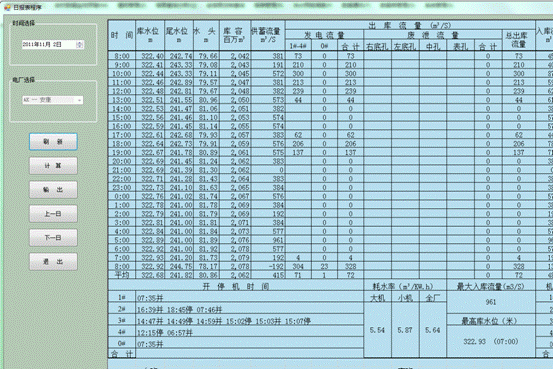This screenshot has height=369, width=553.
Task: Click the 退出 (exit) button
Action: pyautogui.click(x=53, y=262)
